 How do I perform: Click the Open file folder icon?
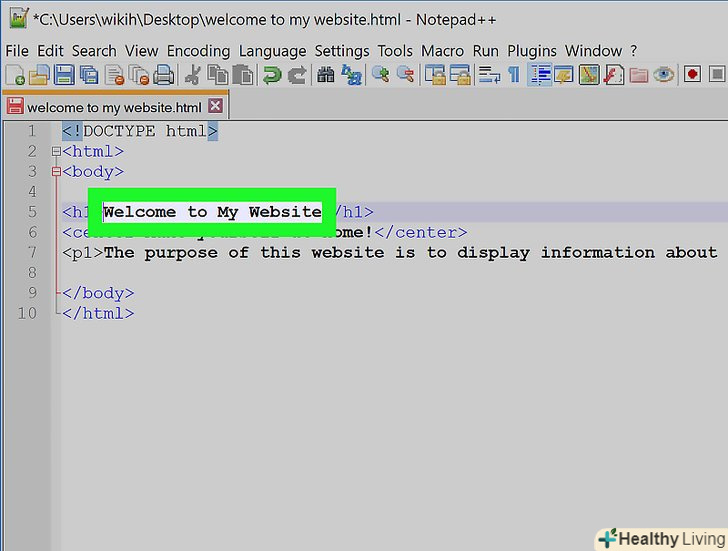pyautogui.click(x=39, y=75)
